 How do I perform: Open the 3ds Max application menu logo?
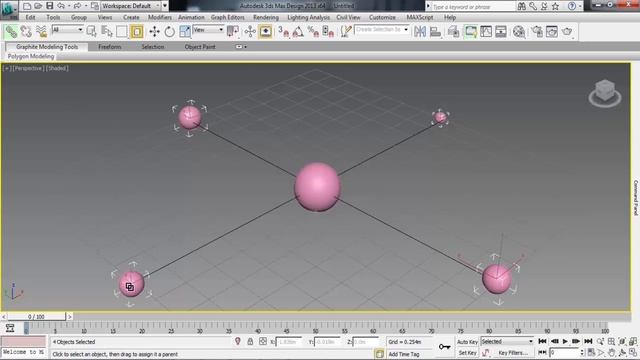point(9,9)
